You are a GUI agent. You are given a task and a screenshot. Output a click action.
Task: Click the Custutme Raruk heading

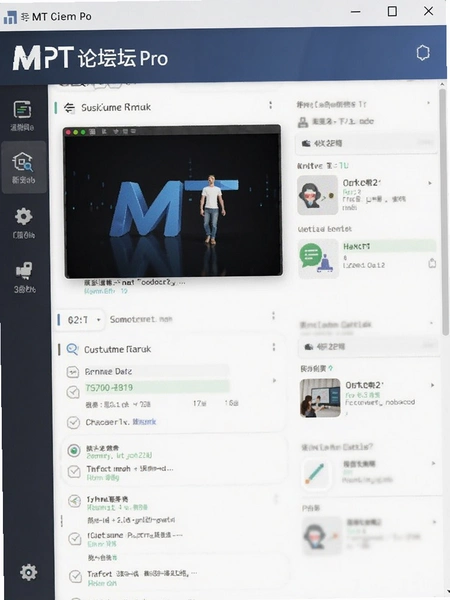[x=117, y=349]
